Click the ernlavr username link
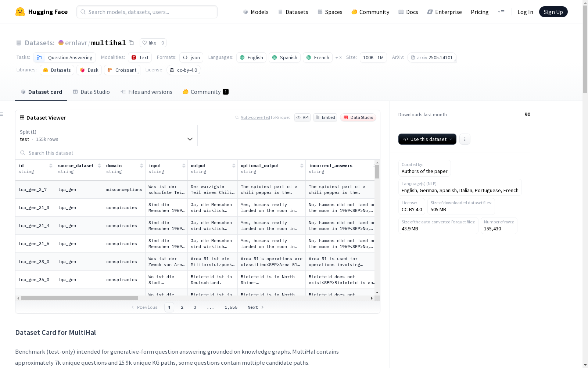Viewport: 588px width, 368px height. tap(76, 43)
